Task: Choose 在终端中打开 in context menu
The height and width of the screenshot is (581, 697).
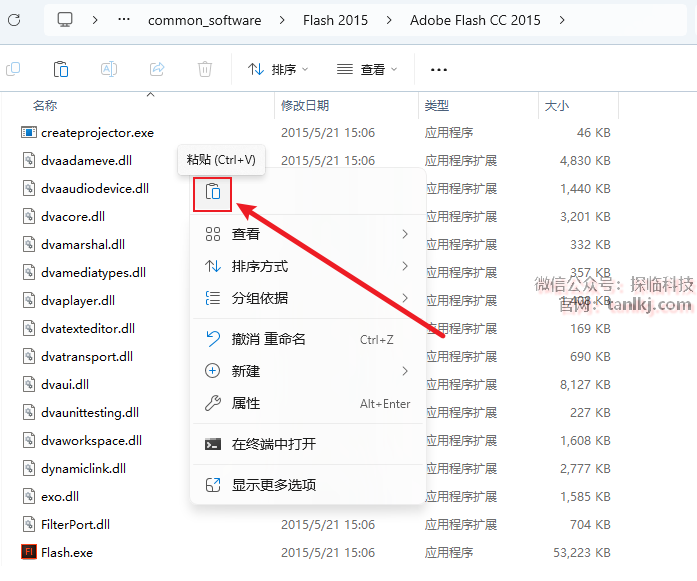Action: (307, 444)
